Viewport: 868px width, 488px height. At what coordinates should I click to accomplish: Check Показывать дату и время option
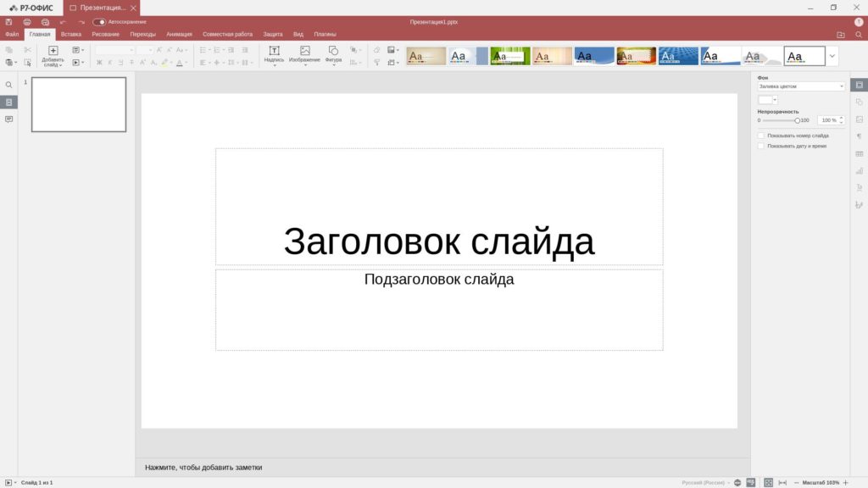coord(761,146)
